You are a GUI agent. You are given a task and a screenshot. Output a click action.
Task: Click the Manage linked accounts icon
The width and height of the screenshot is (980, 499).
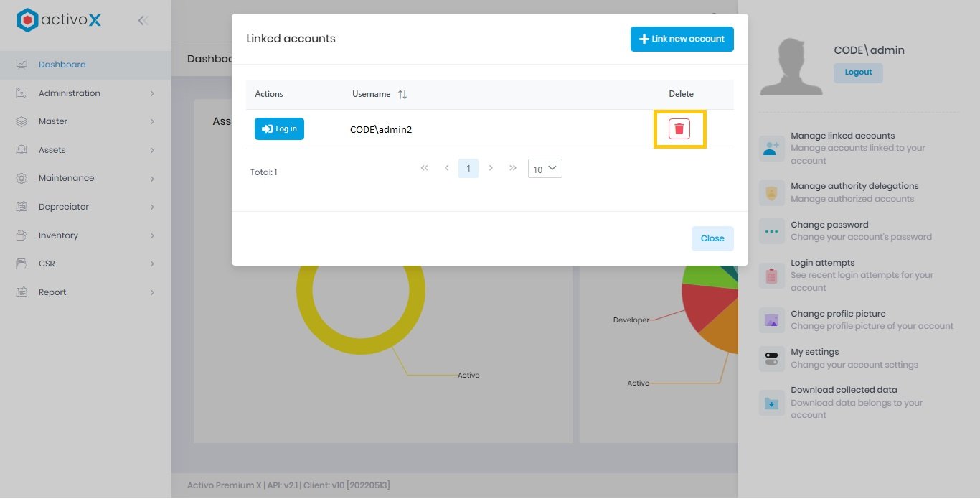point(771,149)
